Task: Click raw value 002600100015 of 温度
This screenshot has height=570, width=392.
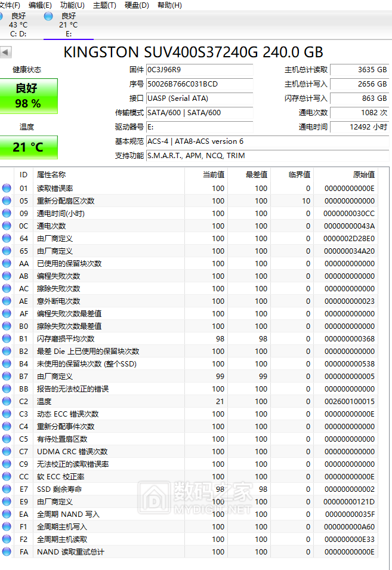Action: tap(350, 402)
